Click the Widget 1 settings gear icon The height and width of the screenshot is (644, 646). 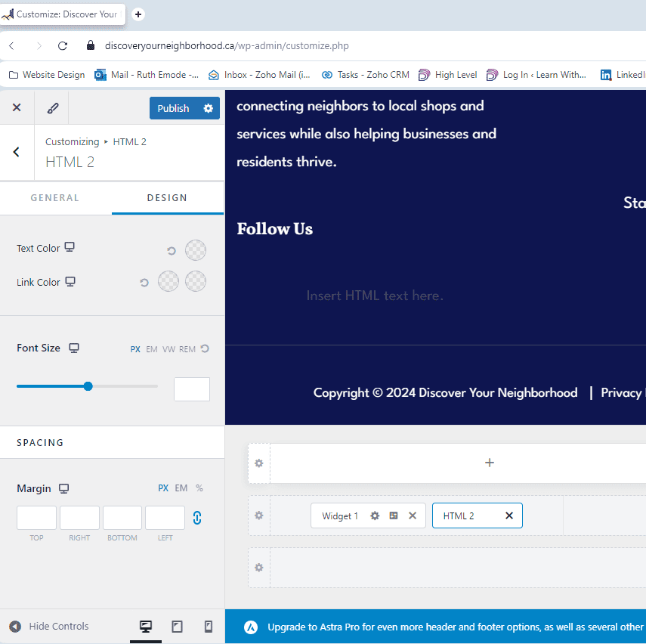coord(375,516)
